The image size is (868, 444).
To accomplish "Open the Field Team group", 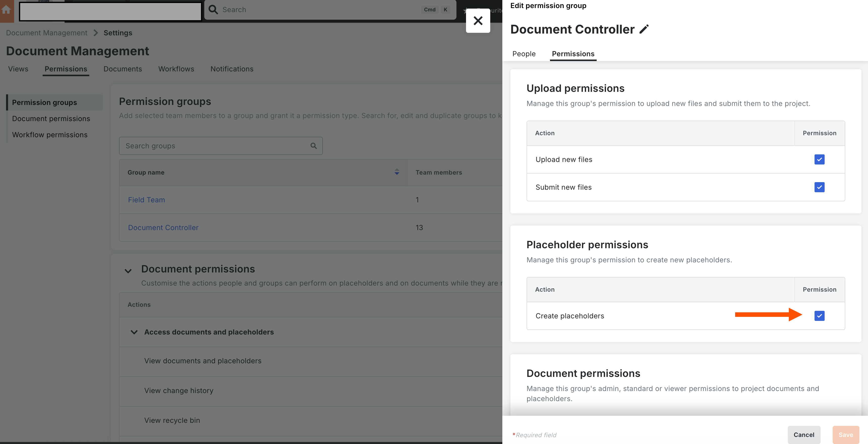I will pyautogui.click(x=146, y=200).
